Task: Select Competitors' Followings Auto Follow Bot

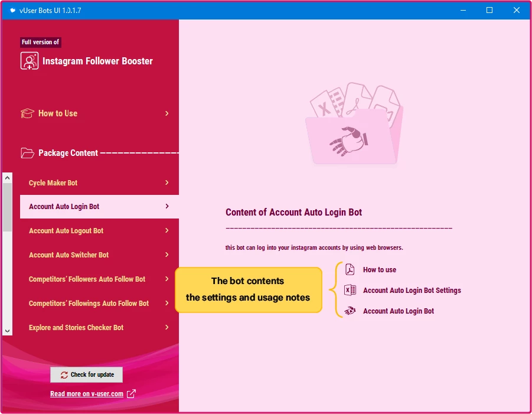Action: point(99,303)
